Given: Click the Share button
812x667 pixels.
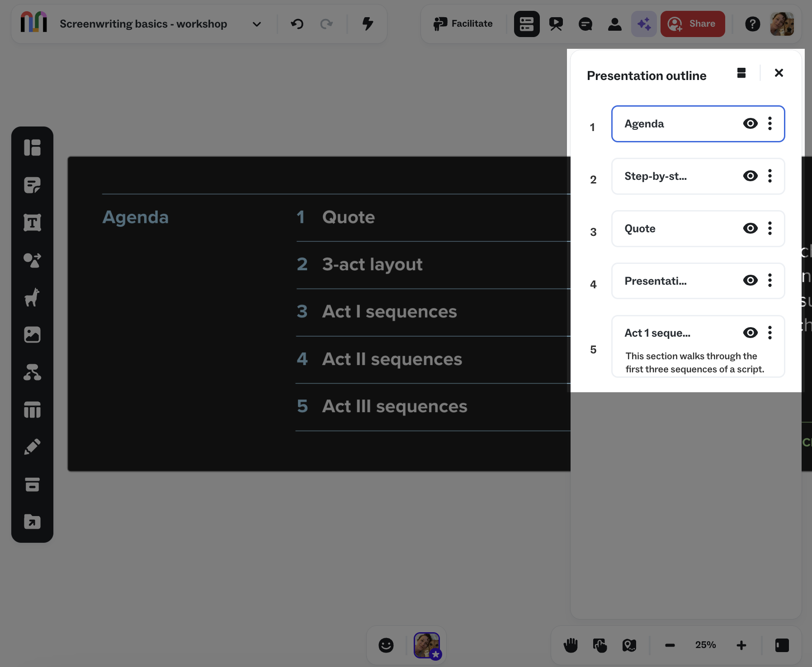Looking at the screenshot, I should pos(693,24).
